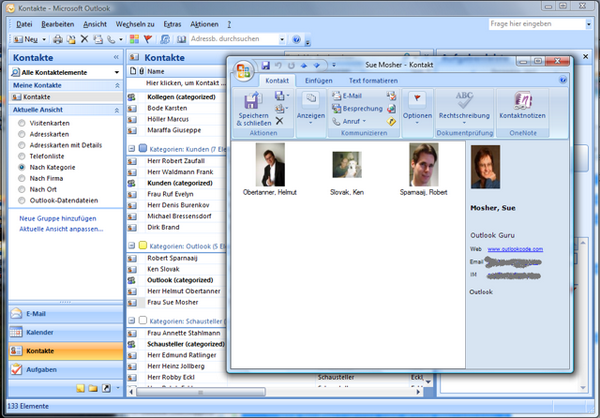
Task: Collapse Aktuelle Ansicht section
Action: (117, 110)
